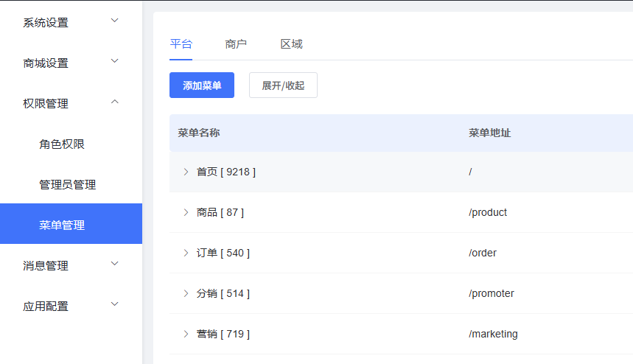
Task: Open 角色权限 in the sidebar
Action: 62,144
